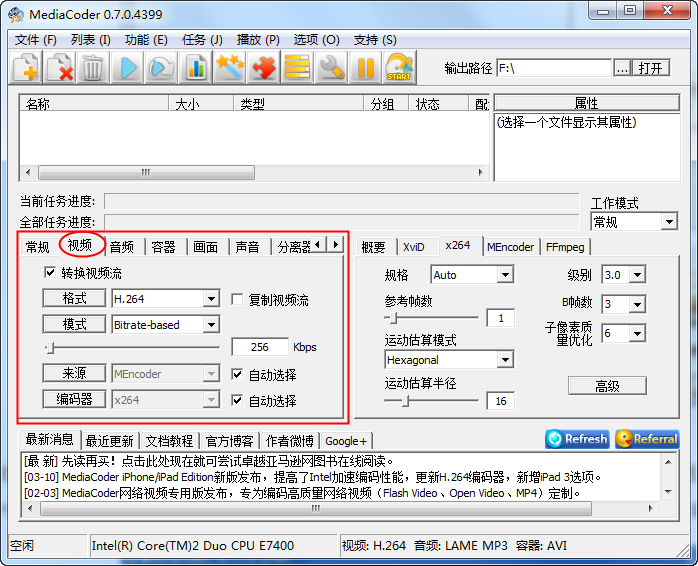Switch to the MEncoder tab

coord(510,247)
